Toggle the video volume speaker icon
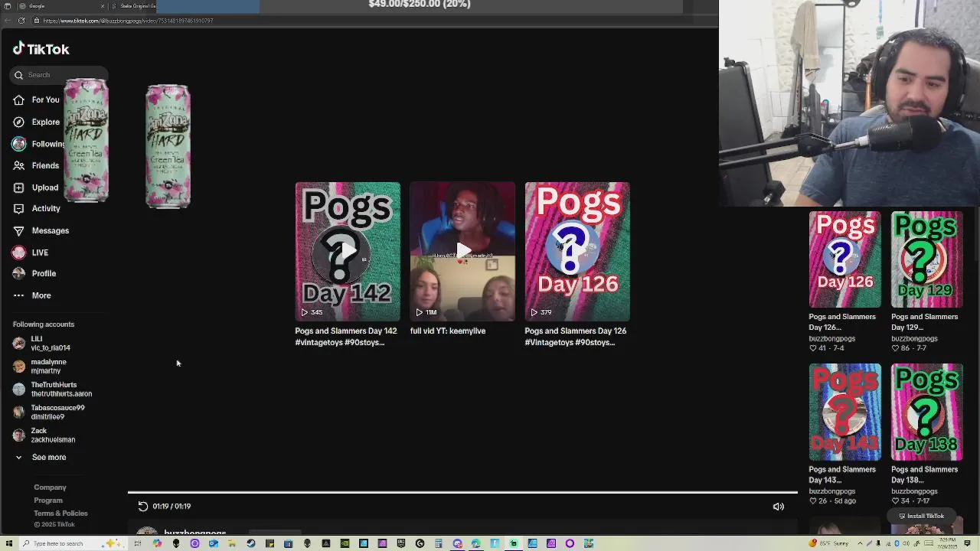980x551 pixels. 779,507
